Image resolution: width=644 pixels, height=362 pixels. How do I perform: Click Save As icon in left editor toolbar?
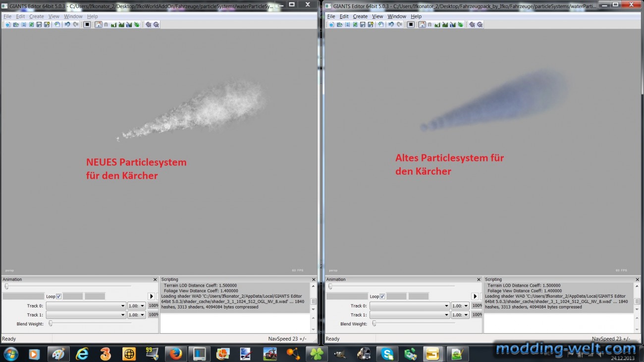pyautogui.click(x=47, y=24)
